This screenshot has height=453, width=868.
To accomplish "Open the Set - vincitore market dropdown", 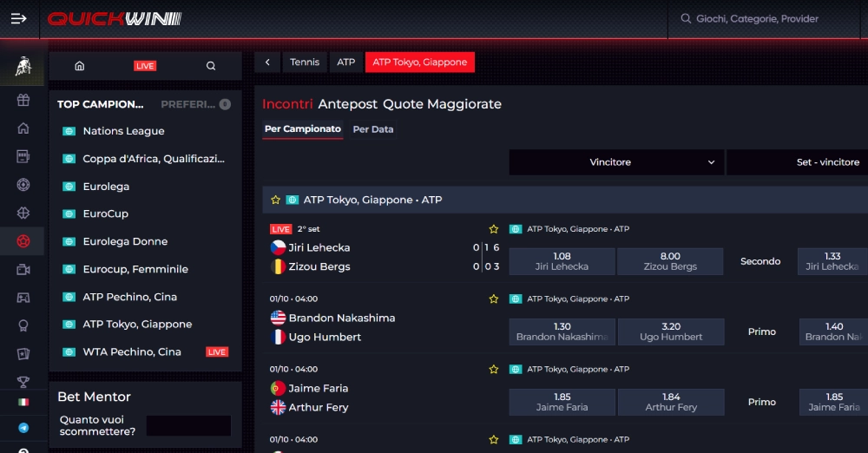I will (797, 162).
